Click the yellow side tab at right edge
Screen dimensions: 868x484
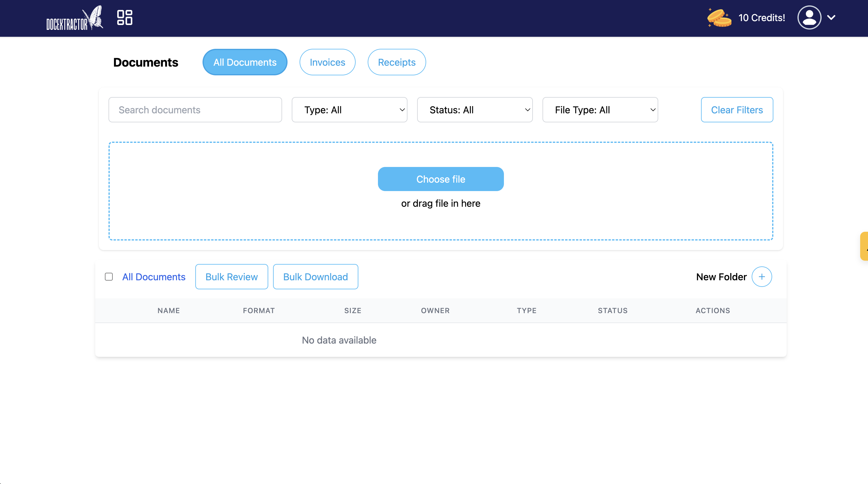[865, 246]
